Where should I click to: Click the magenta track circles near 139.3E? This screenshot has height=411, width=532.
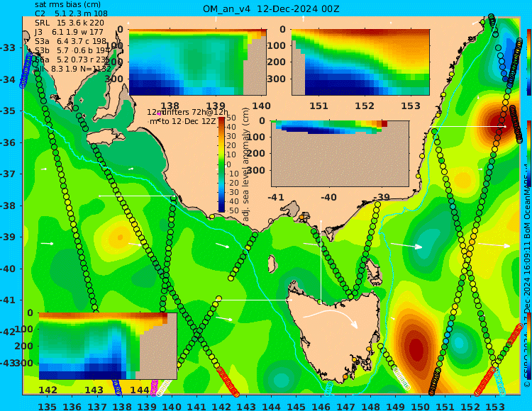click(154, 388)
